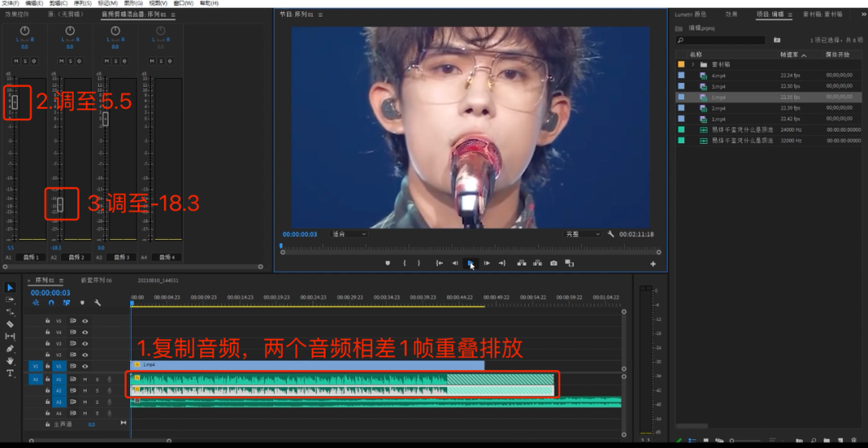Switch to 素材箱: 素材箱 tab
The width and height of the screenshot is (868, 448).
823,14
